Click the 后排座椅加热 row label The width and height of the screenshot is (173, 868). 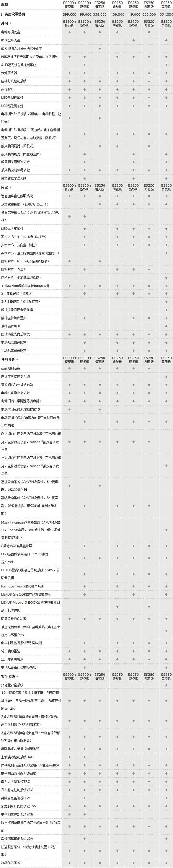[11, 326]
